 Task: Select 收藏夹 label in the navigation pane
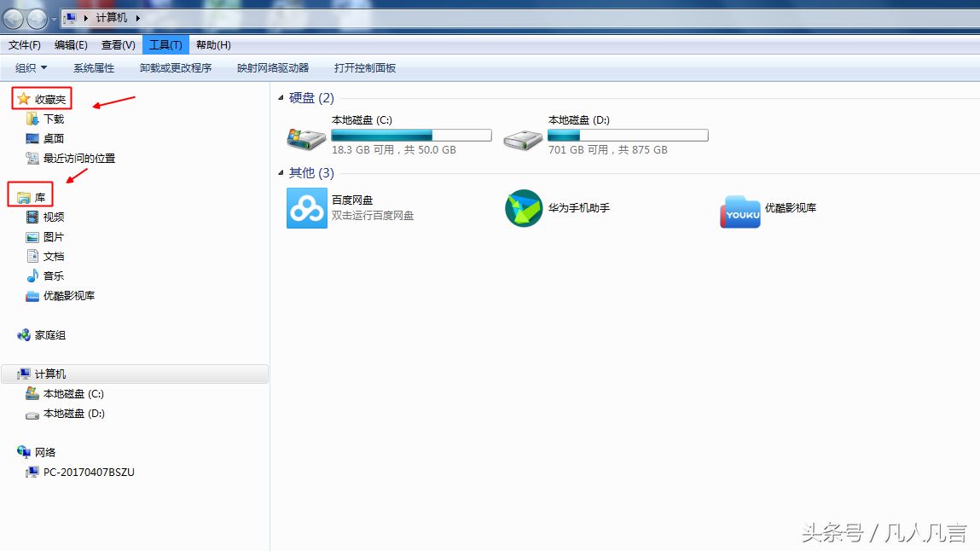click(50, 99)
